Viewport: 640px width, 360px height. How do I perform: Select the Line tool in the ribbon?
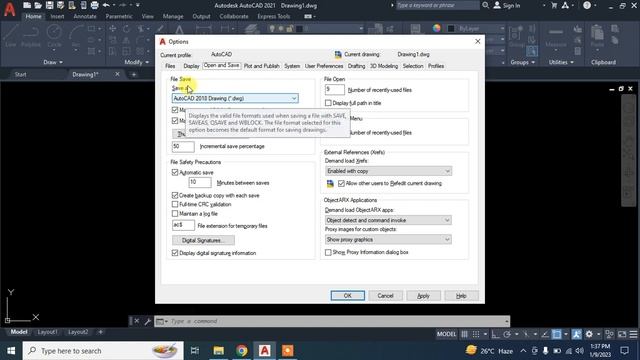[11, 36]
